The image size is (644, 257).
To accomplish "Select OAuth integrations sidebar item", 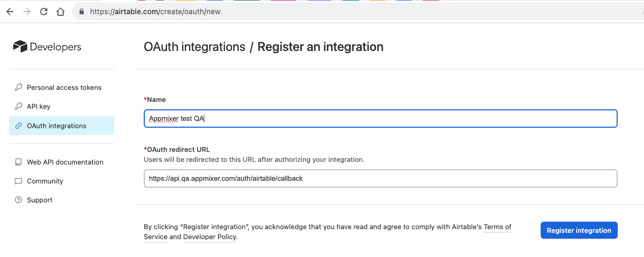I will (x=57, y=126).
